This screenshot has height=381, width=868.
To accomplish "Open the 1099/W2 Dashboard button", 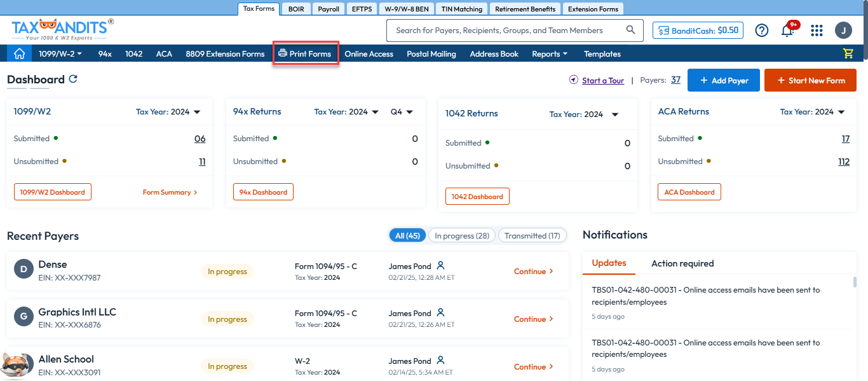I will tap(53, 192).
